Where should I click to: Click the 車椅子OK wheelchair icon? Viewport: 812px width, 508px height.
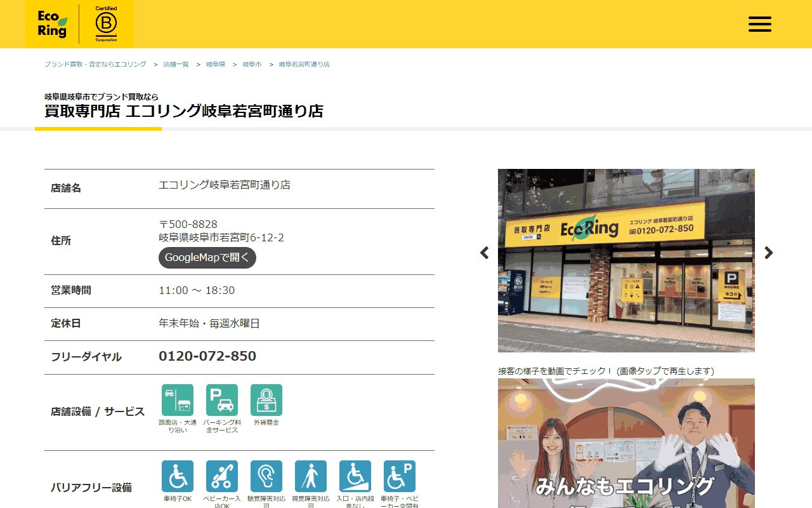(x=178, y=476)
